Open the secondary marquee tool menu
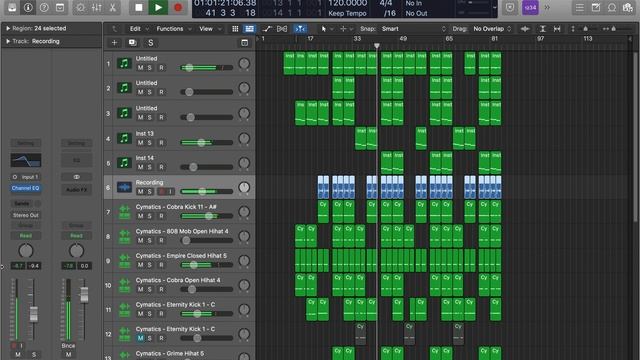640x360 pixels. [346, 29]
